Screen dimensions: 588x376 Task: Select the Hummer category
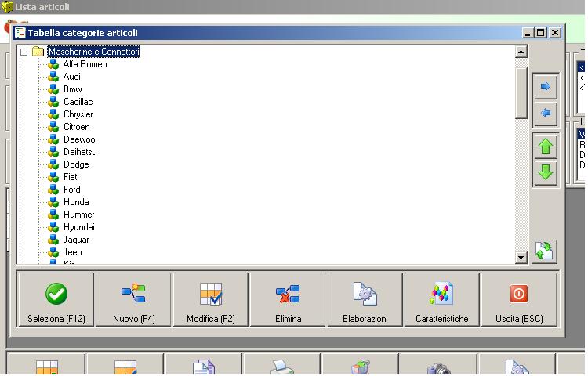click(78, 215)
